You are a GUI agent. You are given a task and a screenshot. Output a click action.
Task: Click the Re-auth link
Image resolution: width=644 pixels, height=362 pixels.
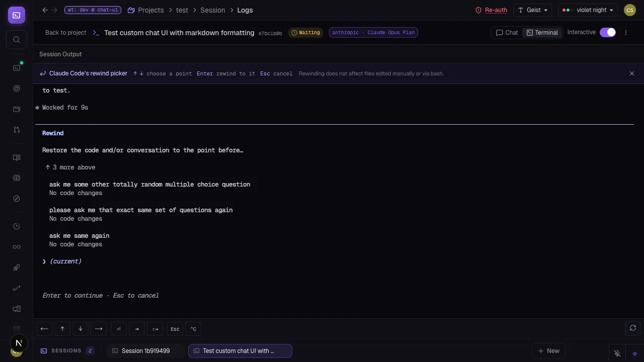tap(491, 10)
